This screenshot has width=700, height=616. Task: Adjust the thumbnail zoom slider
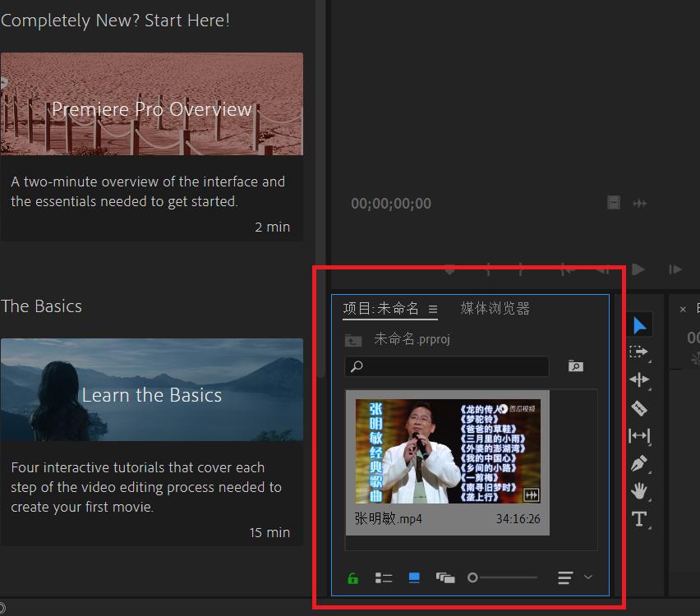(x=473, y=578)
